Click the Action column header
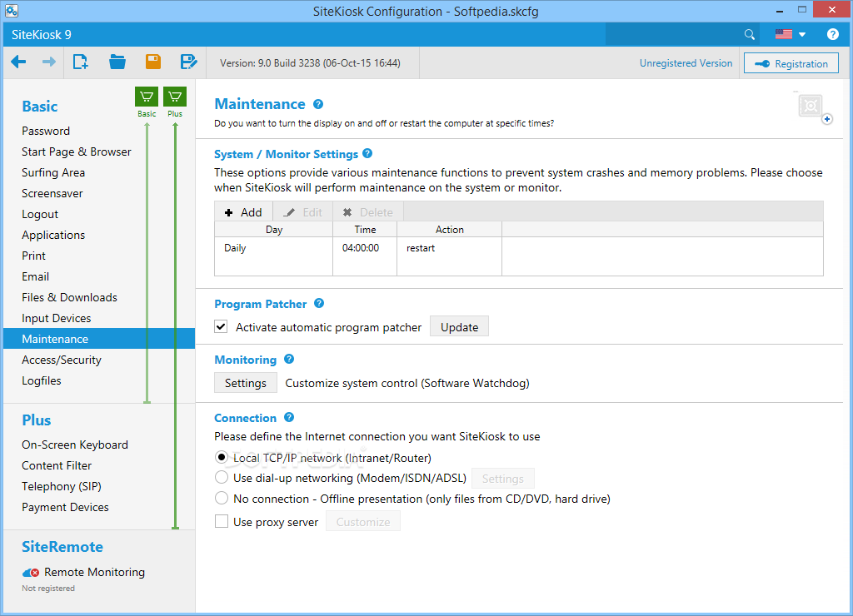 449,230
